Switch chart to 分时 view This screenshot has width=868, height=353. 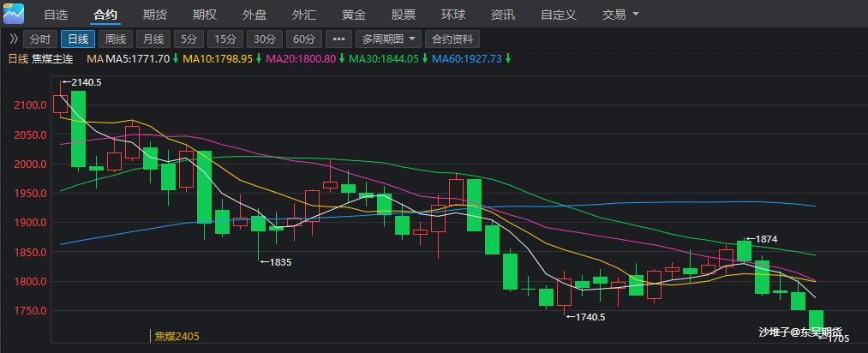tap(40, 39)
